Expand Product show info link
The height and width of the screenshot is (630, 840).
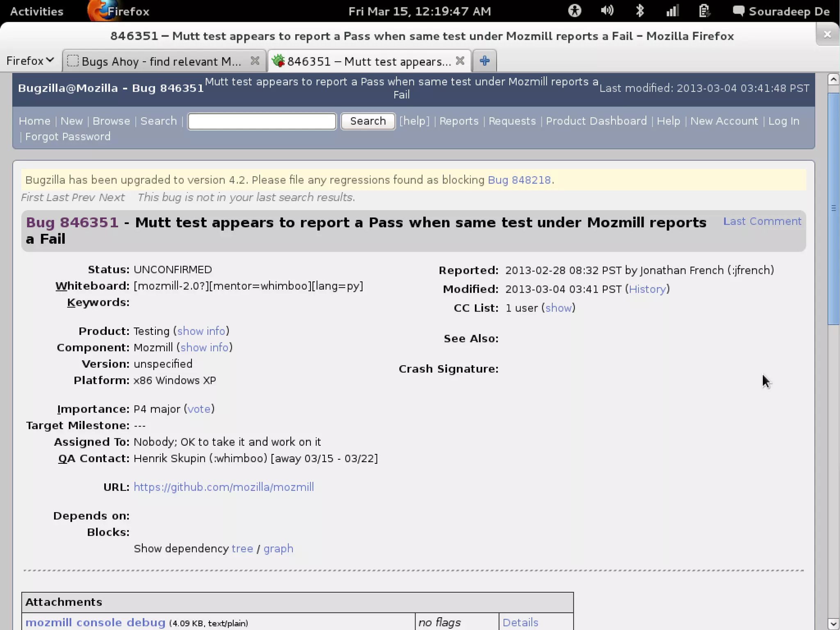(x=201, y=331)
